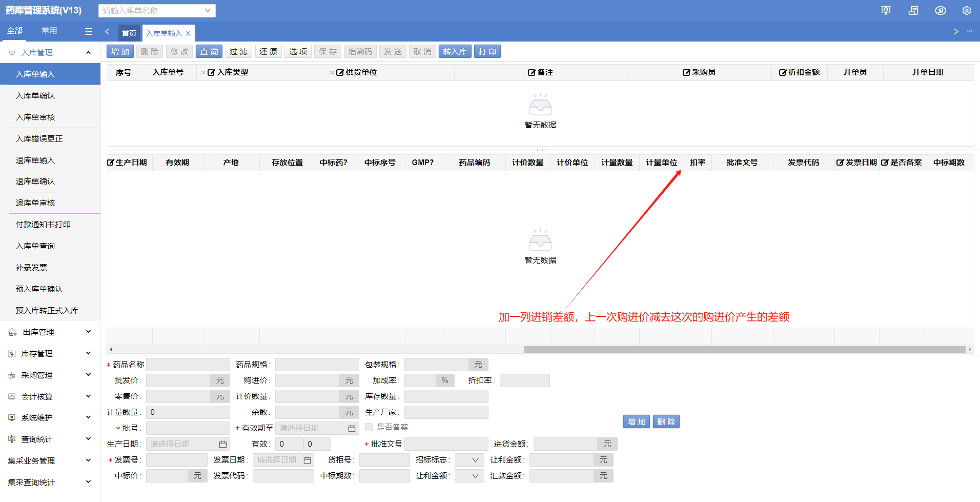Click the 查询 toolbar button
This screenshot has height=502, width=980.
coord(209,52)
